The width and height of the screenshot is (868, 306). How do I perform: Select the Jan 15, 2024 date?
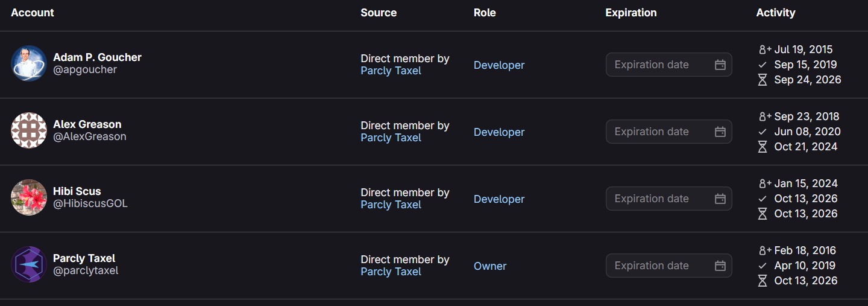[806, 183]
